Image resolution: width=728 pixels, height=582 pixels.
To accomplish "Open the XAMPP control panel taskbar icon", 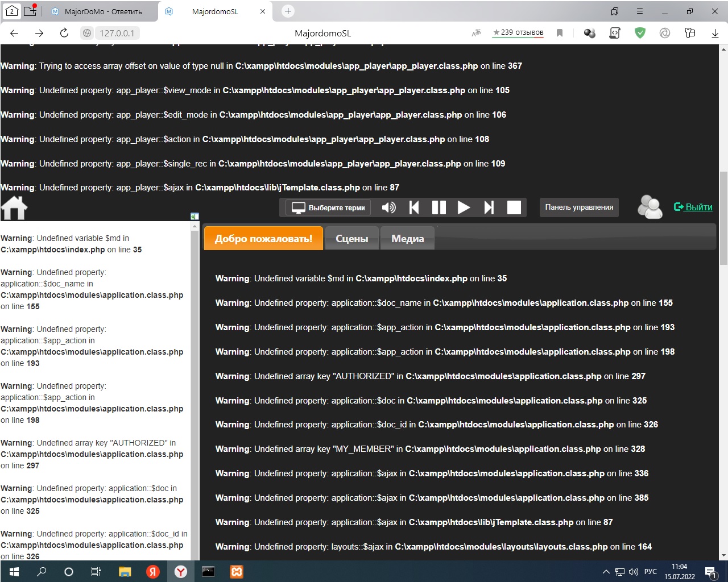I will tap(236, 572).
